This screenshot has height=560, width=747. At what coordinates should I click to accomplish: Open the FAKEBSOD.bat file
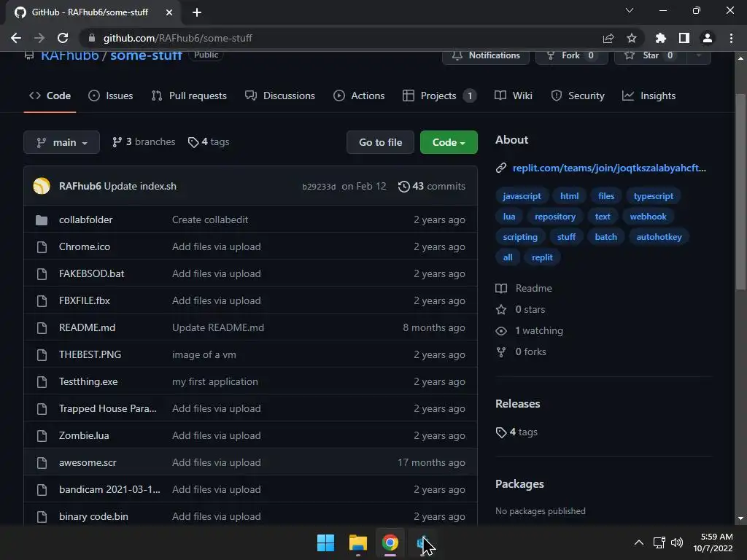[x=91, y=274]
